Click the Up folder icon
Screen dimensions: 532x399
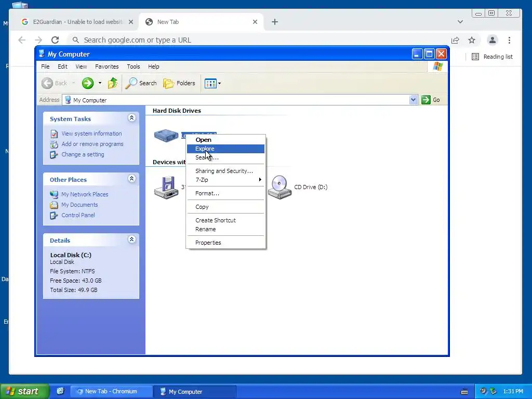click(113, 83)
